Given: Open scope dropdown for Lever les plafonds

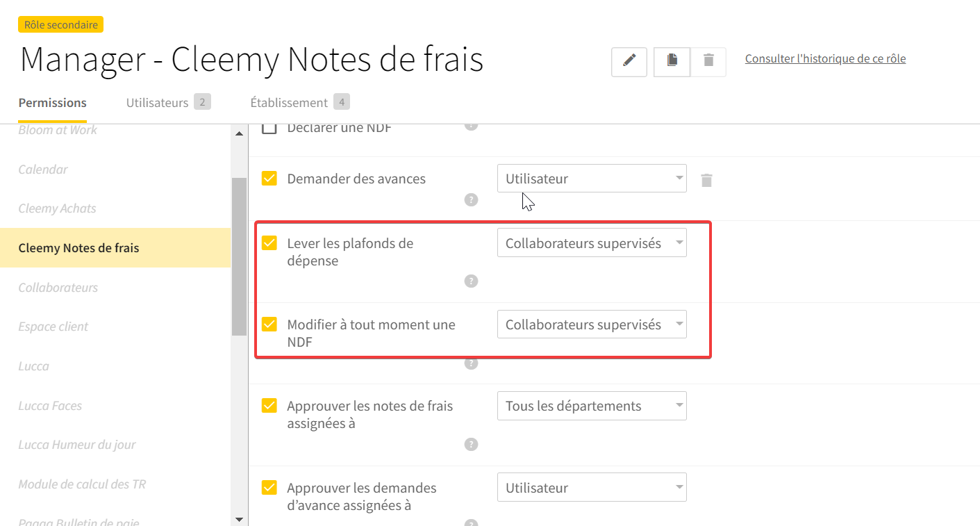Looking at the screenshot, I should tap(592, 243).
